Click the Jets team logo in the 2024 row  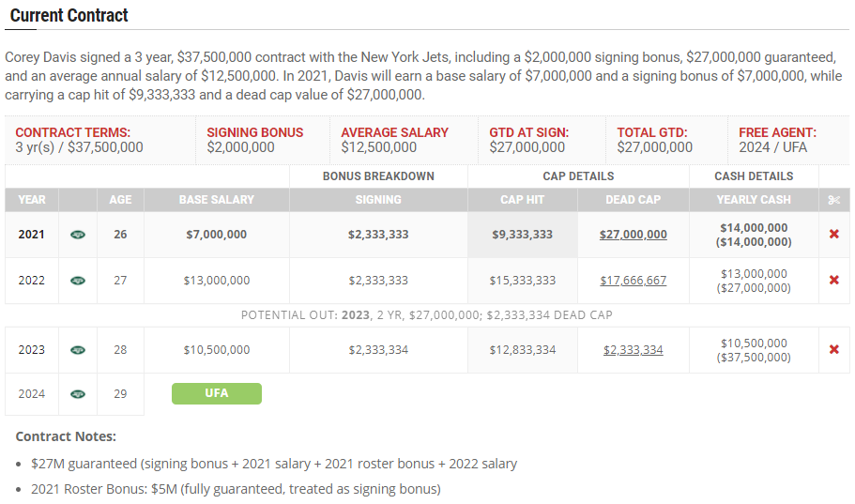78,394
